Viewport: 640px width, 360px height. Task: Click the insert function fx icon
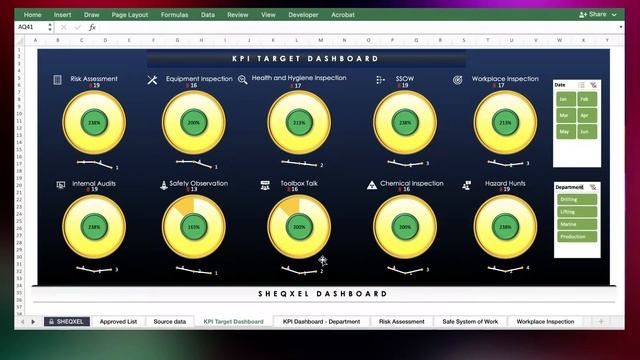(x=92, y=27)
